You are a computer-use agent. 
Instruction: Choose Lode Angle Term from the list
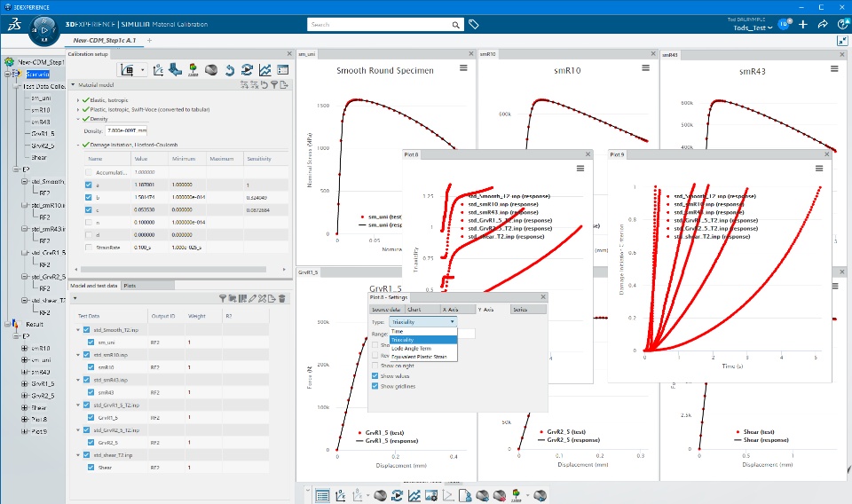[411, 348]
